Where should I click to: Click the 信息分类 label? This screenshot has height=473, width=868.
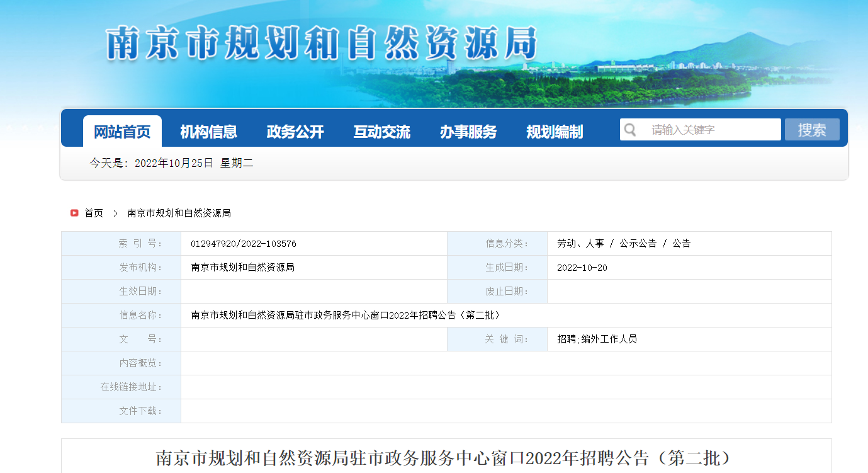click(x=507, y=243)
